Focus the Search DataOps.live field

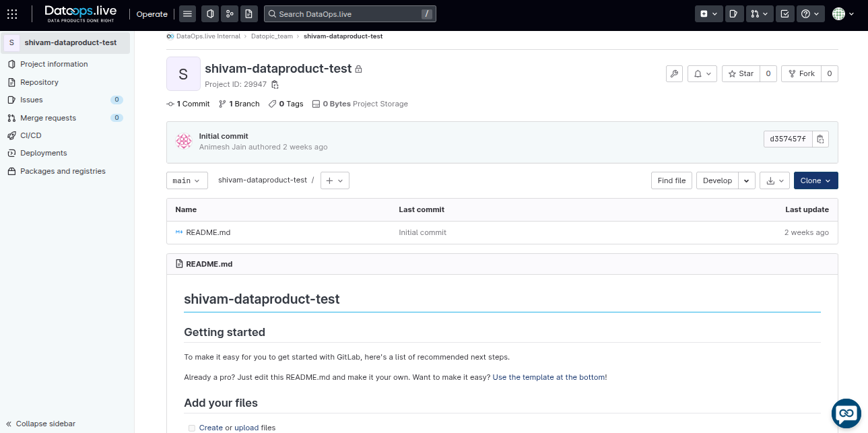[349, 13]
